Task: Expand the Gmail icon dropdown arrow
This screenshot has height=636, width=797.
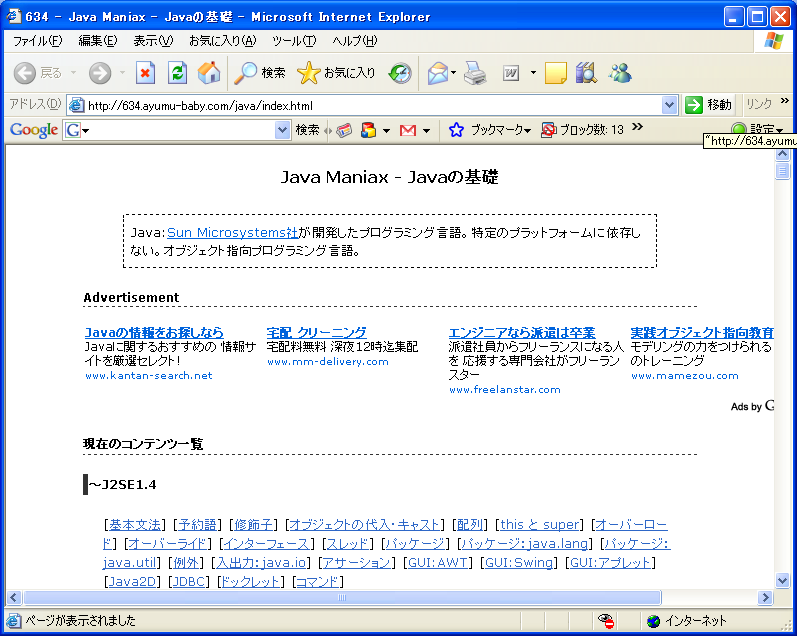Action: pyautogui.click(x=426, y=131)
